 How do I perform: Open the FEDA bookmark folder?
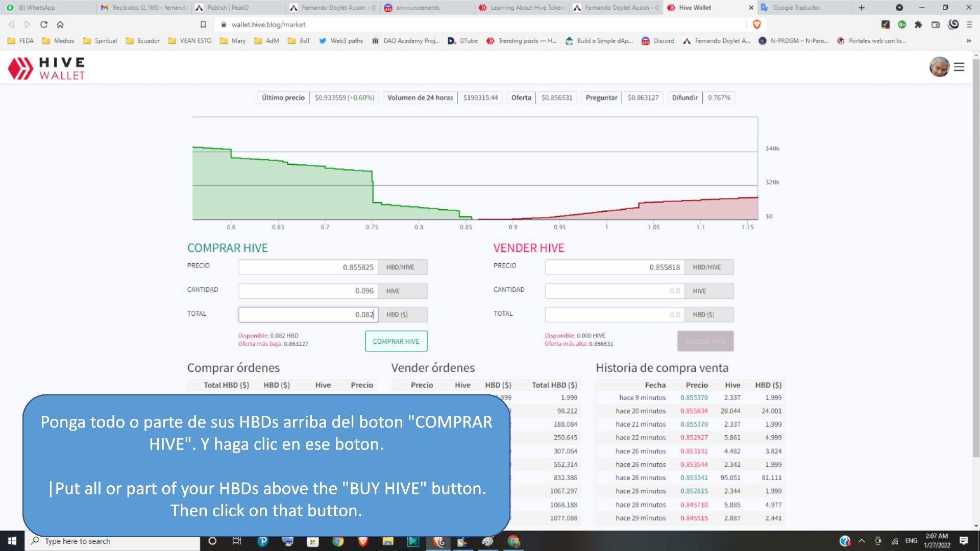[x=20, y=41]
